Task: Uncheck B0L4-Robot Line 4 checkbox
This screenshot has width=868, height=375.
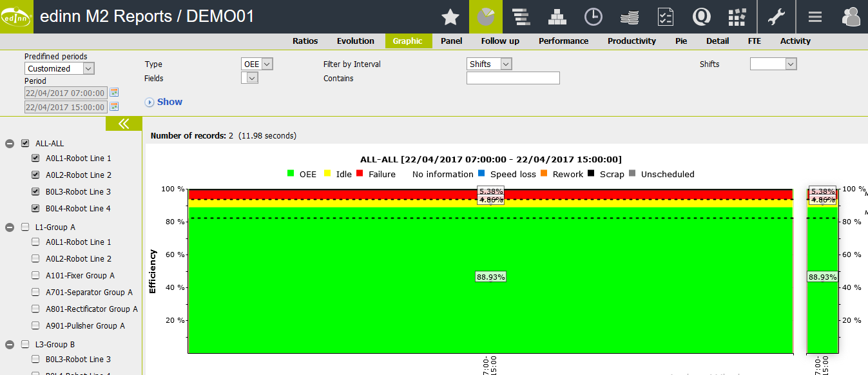Action: [x=36, y=208]
